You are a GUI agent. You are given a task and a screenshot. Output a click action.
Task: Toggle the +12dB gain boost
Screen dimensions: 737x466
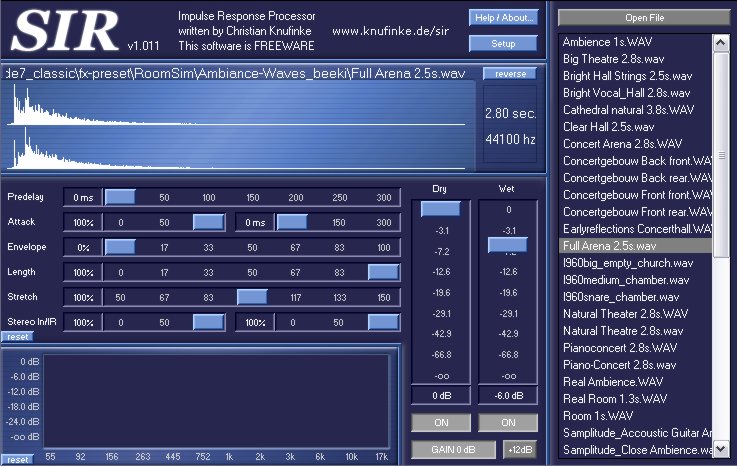coord(520,450)
